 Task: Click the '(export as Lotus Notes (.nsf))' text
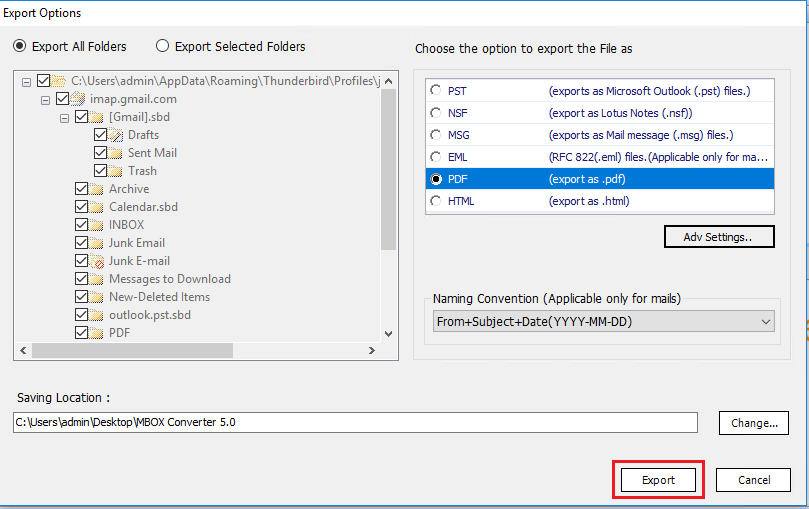click(x=621, y=113)
